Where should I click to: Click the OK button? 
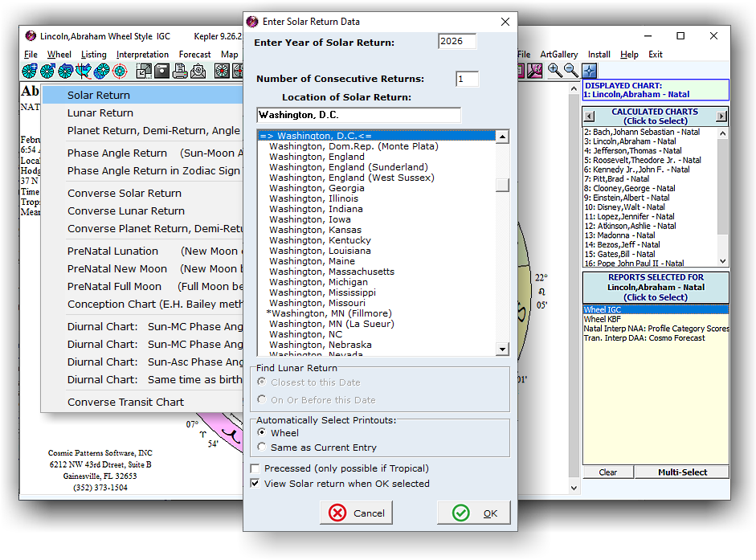[474, 513]
